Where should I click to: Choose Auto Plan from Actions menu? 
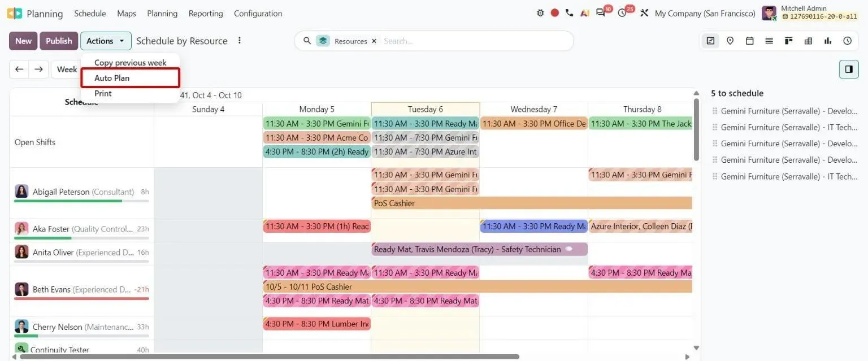pyautogui.click(x=131, y=78)
